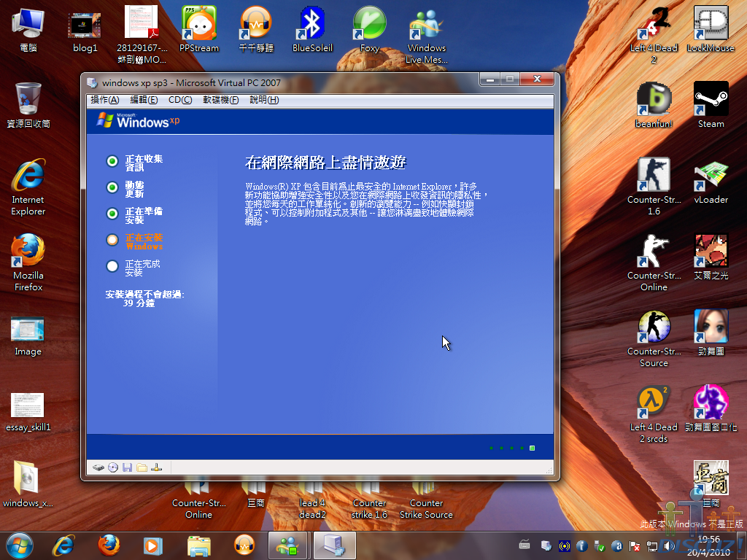
Task: Select the 艾爾之光 desktop shortcut
Action: coord(711,257)
